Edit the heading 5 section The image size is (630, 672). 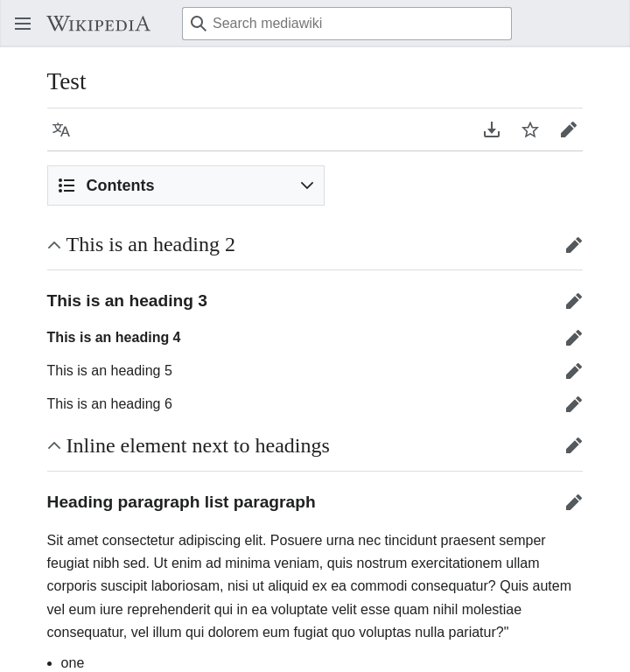click(574, 371)
